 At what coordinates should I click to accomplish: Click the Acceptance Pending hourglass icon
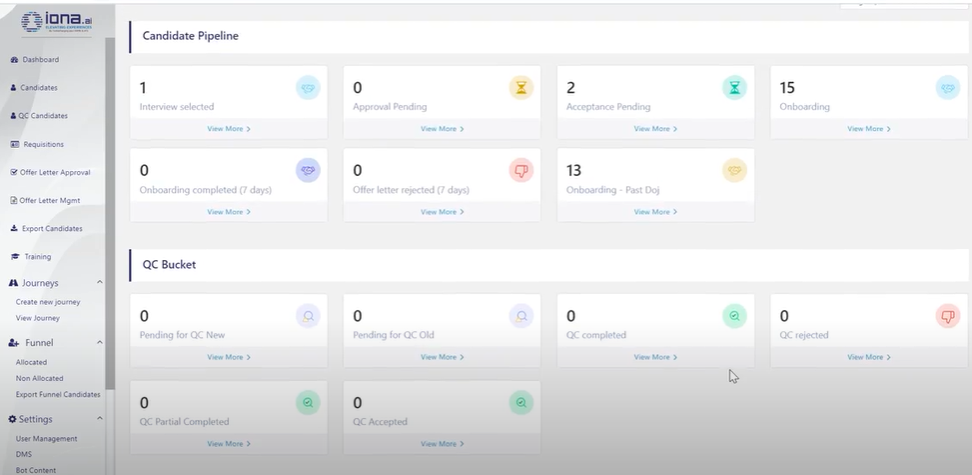pyautogui.click(x=735, y=88)
